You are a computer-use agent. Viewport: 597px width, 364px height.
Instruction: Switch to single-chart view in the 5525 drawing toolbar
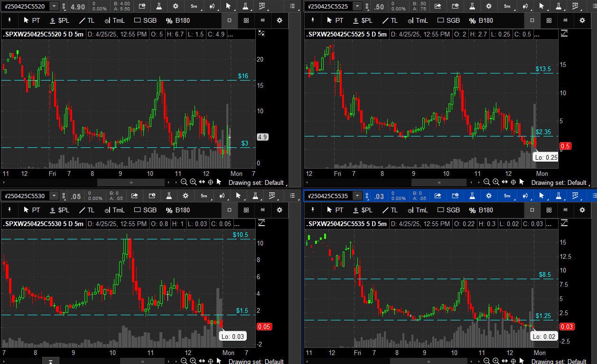click(532, 20)
